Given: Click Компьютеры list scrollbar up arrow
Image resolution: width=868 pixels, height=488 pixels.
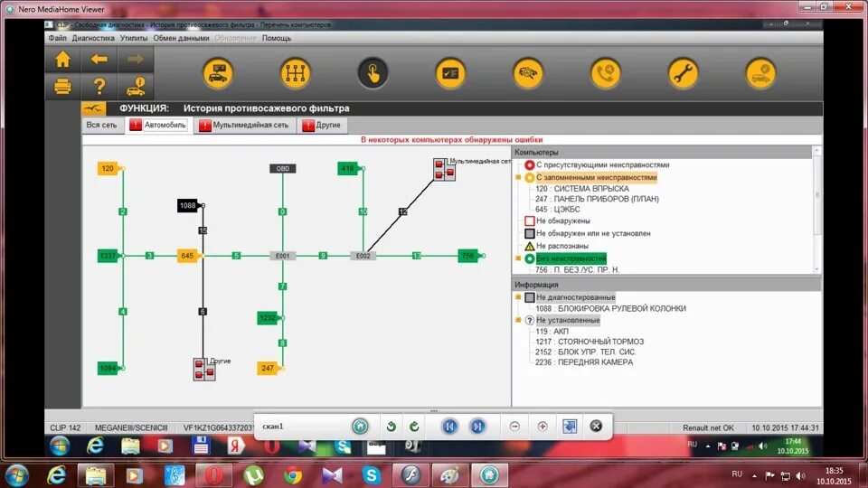Looking at the screenshot, I should point(816,151).
